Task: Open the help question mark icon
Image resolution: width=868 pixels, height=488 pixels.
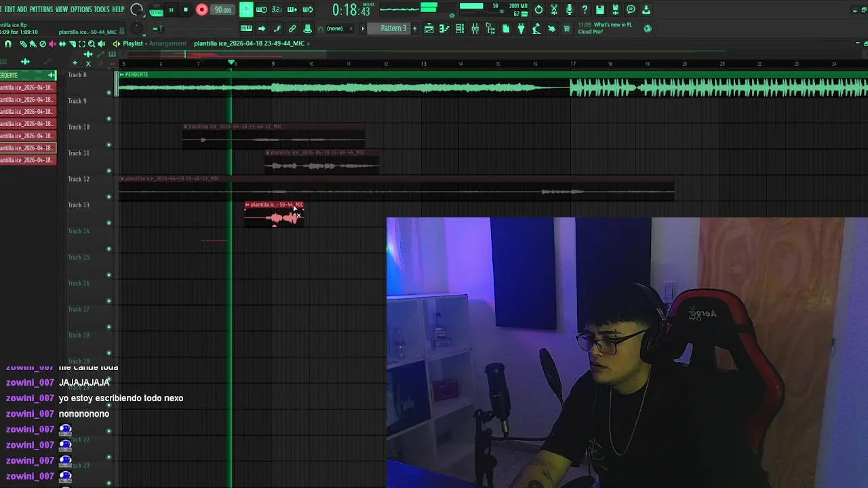Action: [585, 9]
